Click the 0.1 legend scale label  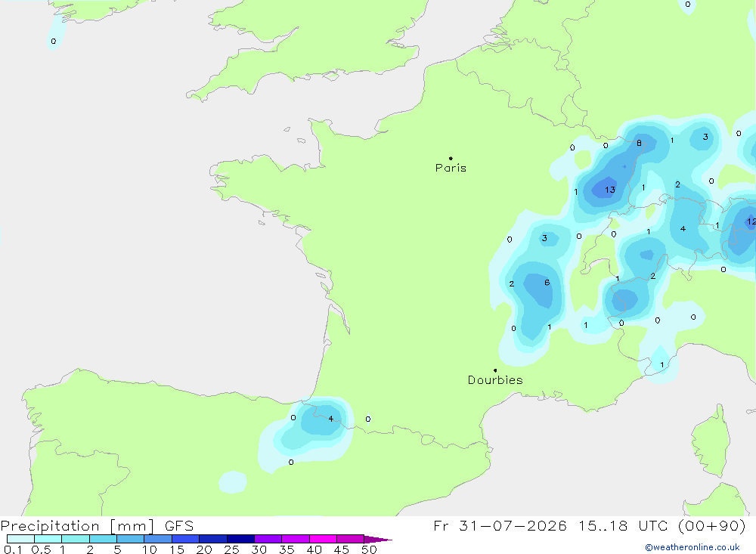point(13,549)
